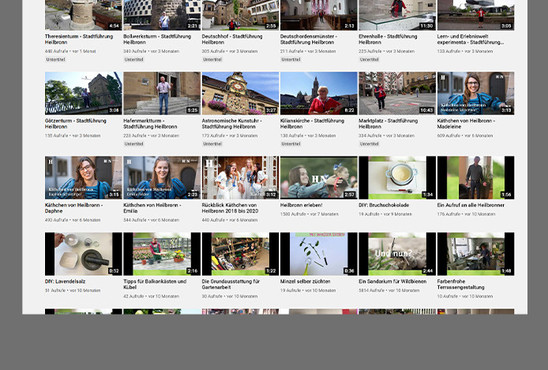
Task: Play the Deutschhof Stadtführung thumbnail
Action: coord(240,15)
